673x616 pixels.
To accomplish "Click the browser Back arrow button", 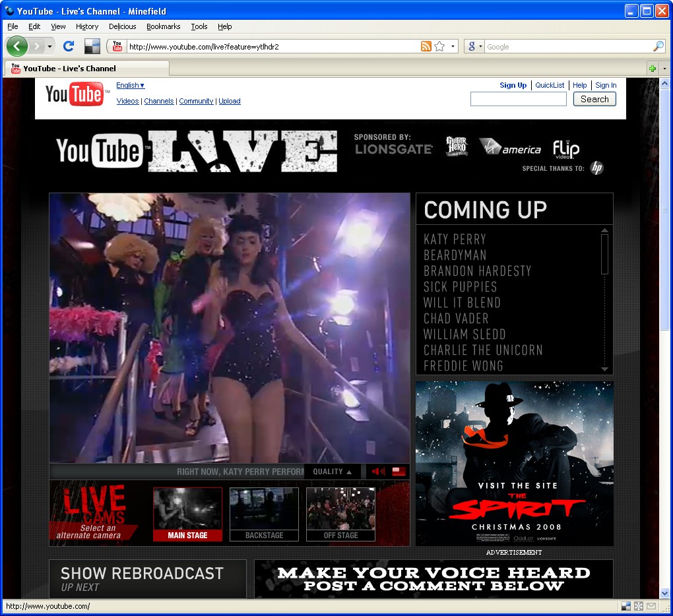I will point(17,46).
